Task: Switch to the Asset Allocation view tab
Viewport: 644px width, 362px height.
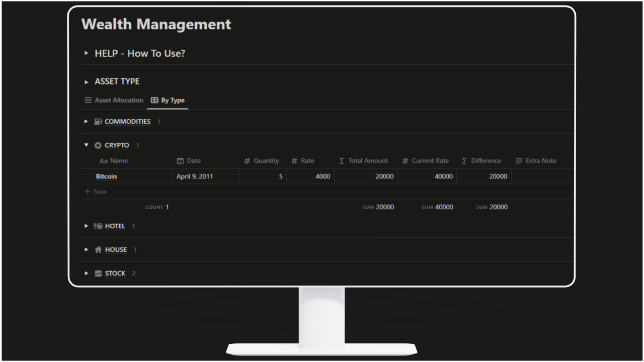Action: [114, 101]
